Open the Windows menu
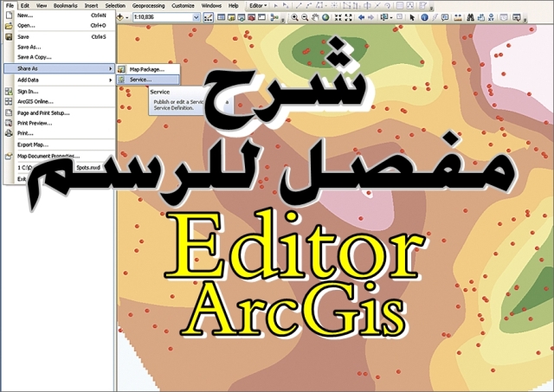This screenshot has height=392, width=554. (x=211, y=6)
